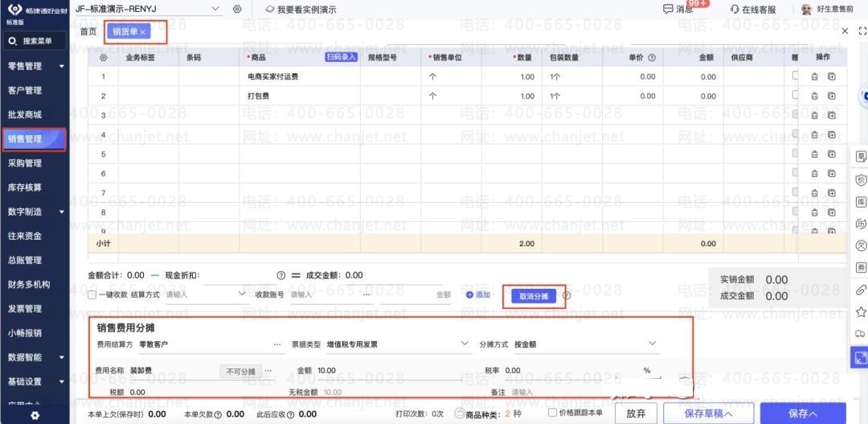Click the 取消分摊 button

[534, 296]
